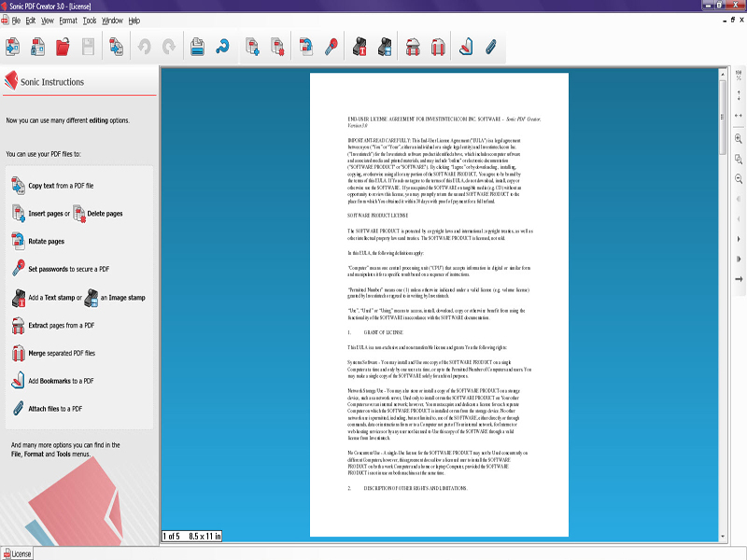This screenshot has width=747, height=560.
Task: Open the Edit menu
Action: pos(31,21)
